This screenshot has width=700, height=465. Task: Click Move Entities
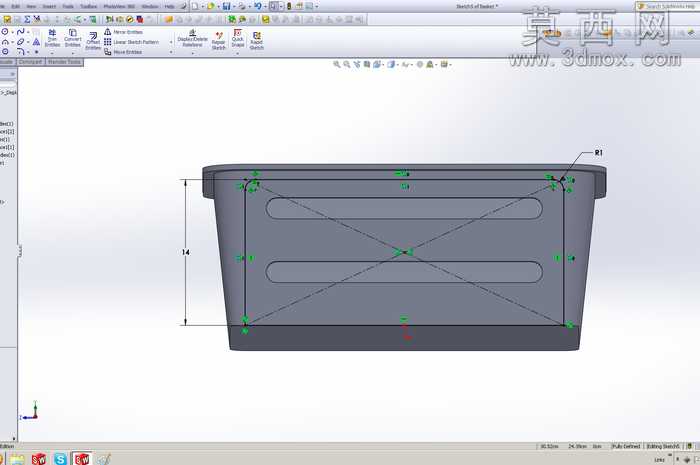click(x=123, y=52)
